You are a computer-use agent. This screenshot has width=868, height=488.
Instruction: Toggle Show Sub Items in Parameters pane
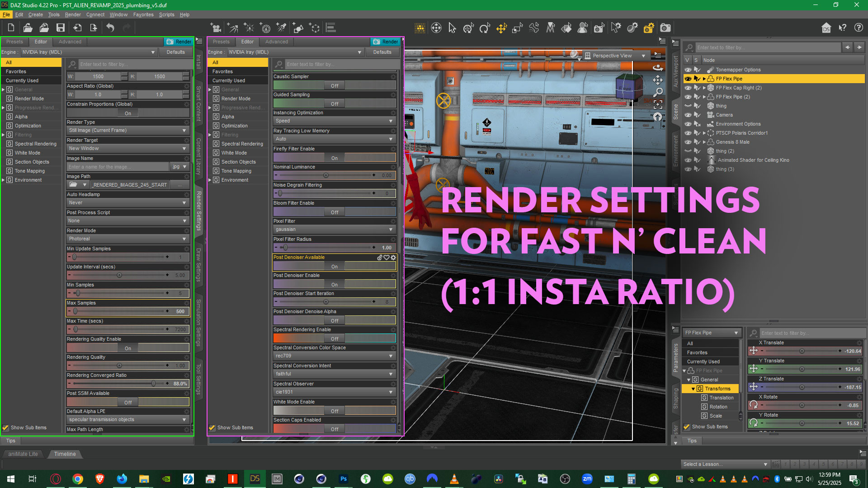click(687, 427)
